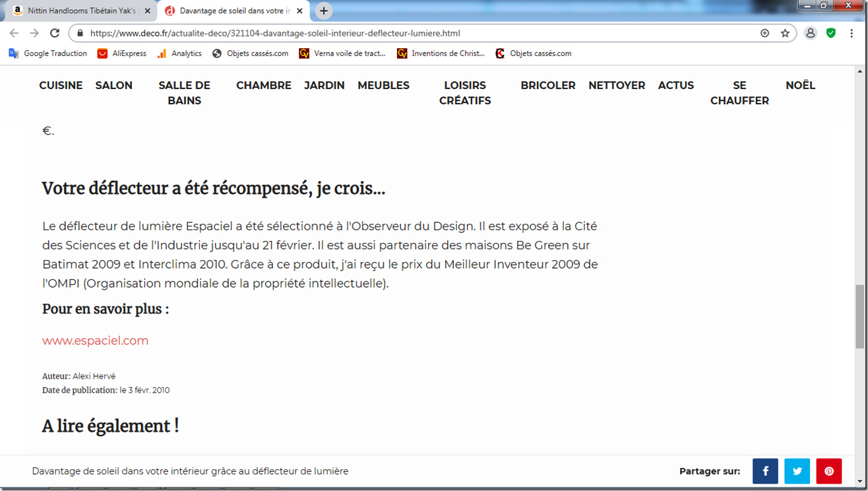Click the sticky footer article title

pyautogui.click(x=190, y=471)
